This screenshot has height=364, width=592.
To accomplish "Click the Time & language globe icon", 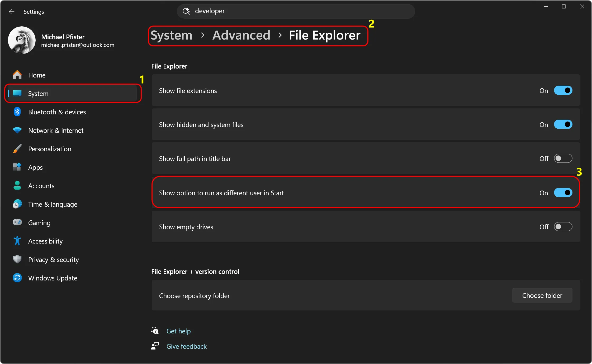I will [17, 204].
